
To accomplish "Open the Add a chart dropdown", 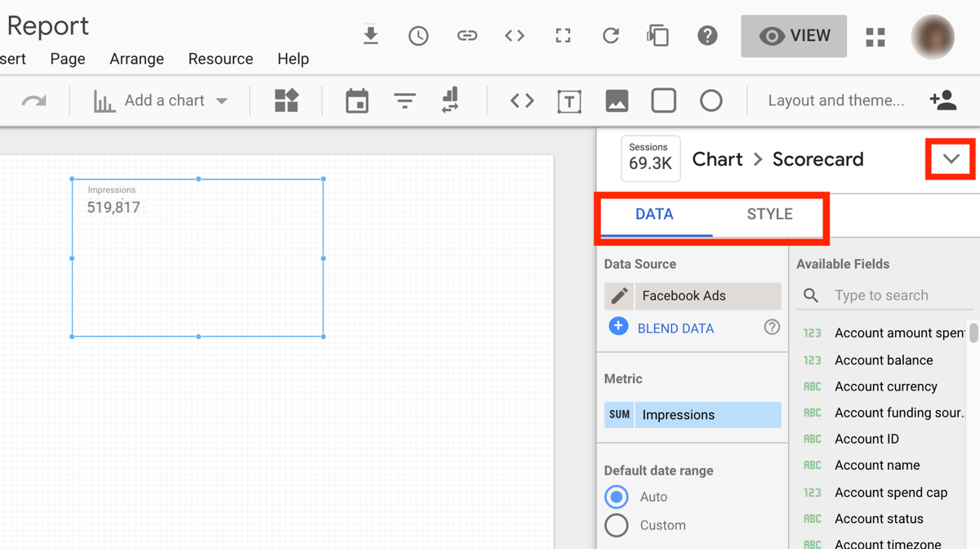I will 161,101.
